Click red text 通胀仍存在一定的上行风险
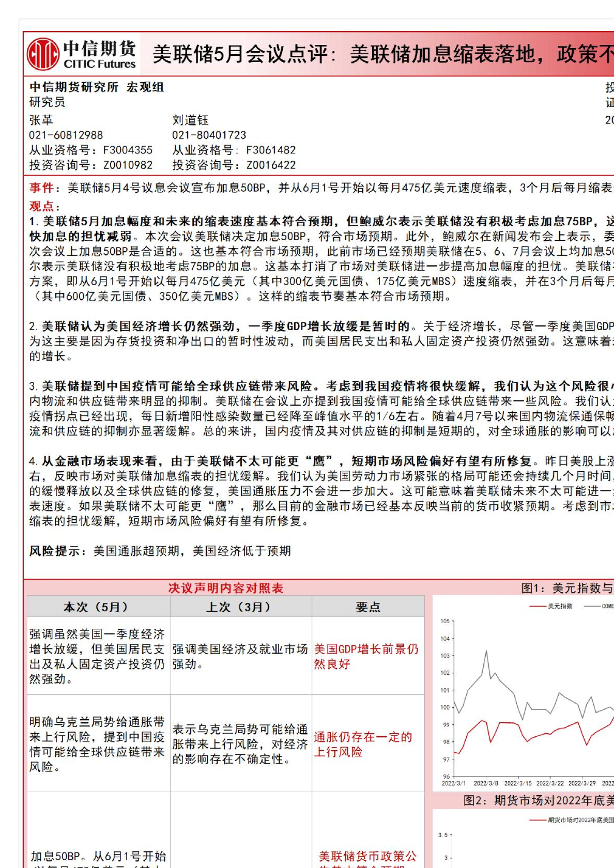Viewport: 614px width, 868px height. pyautogui.click(x=363, y=744)
